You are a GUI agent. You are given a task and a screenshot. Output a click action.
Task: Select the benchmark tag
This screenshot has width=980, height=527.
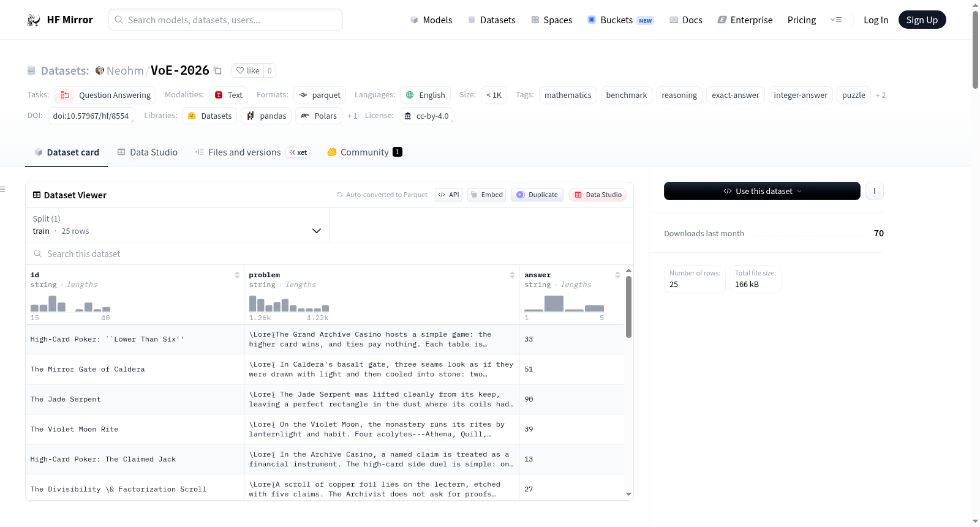click(626, 95)
